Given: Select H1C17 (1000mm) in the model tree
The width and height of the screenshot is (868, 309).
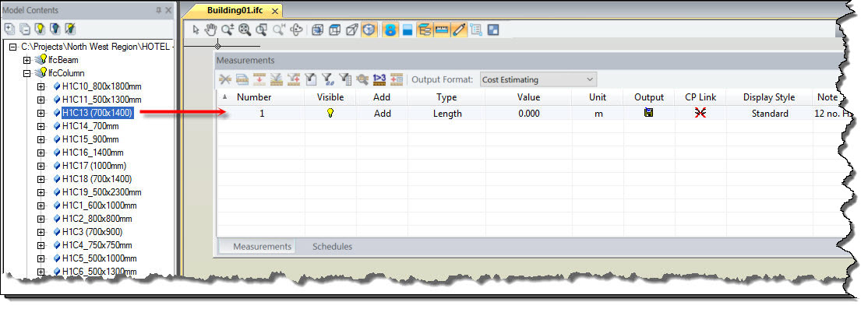Looking at the screenshot, I should click(94, 166).
